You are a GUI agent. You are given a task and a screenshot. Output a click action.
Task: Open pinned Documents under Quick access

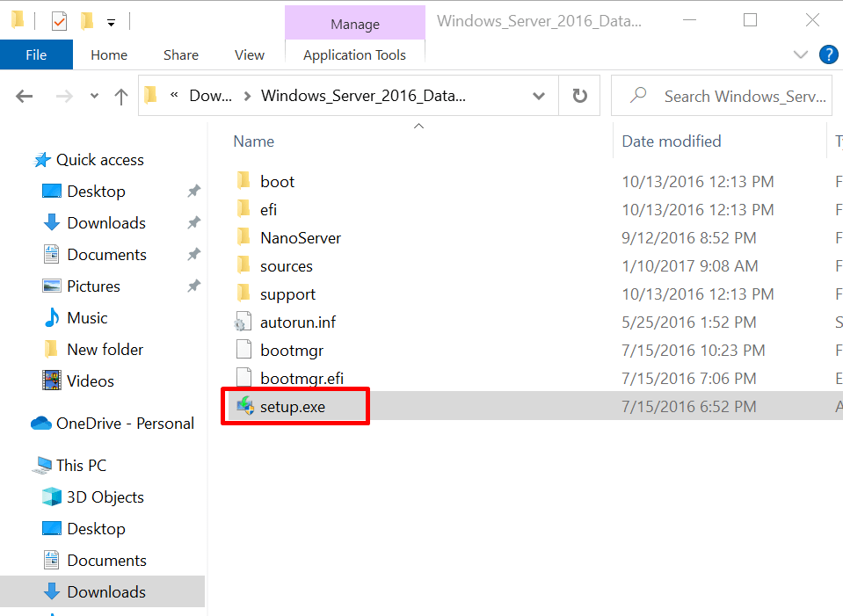coord(106,255)
